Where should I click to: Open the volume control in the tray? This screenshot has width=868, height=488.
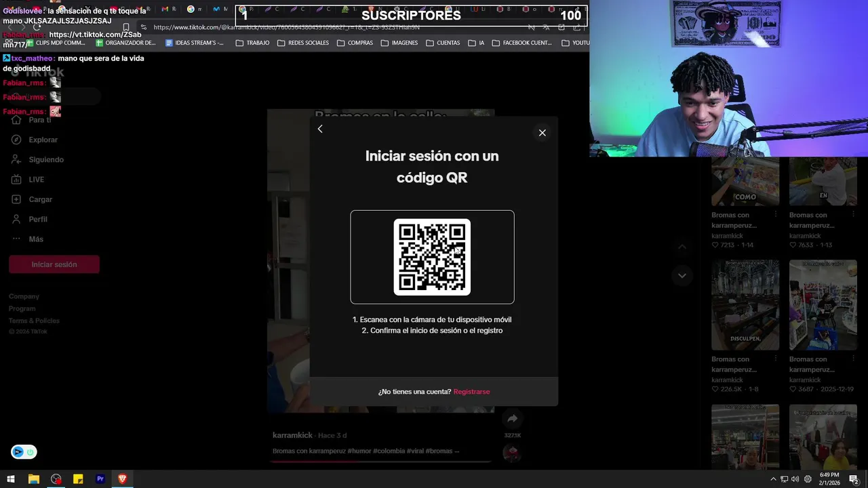point(795,479)
